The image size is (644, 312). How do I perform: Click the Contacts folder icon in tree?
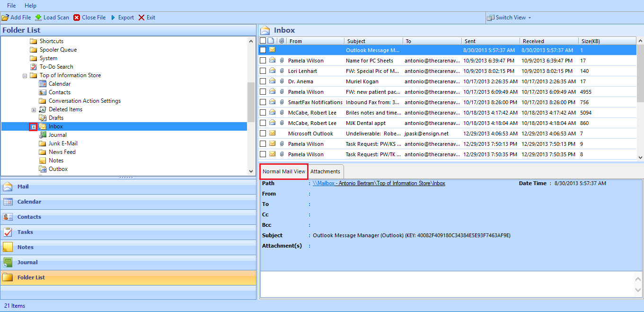click(x=43, y=92)
